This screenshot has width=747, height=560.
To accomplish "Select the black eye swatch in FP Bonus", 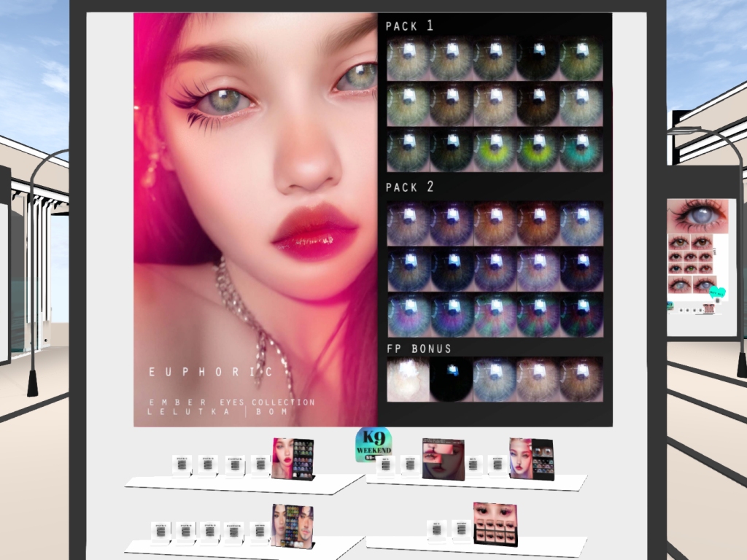I will point(452,380).
